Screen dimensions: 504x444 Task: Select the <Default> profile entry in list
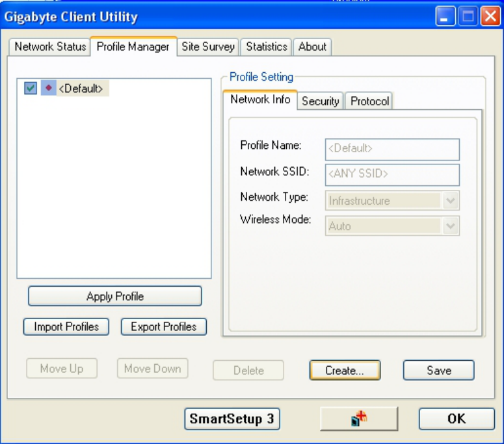point(81,88)
